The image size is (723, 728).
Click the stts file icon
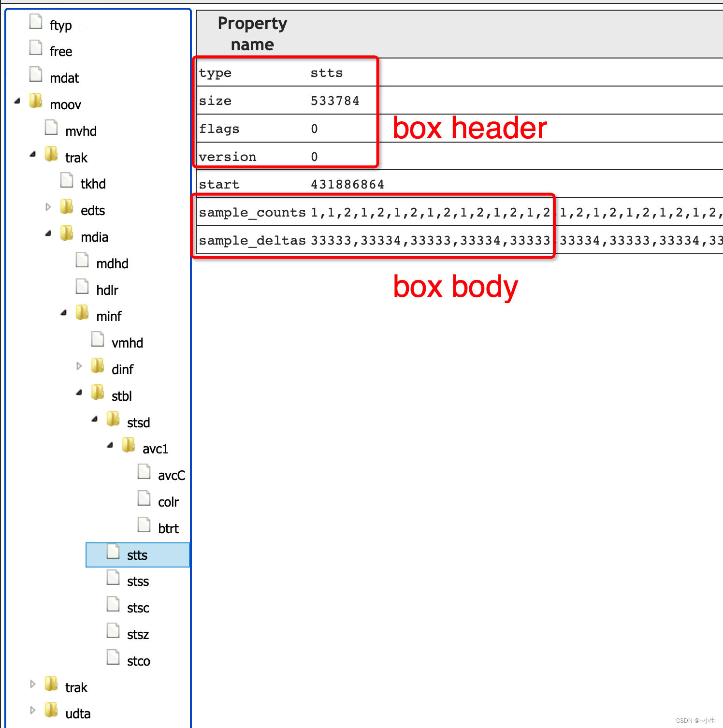(x=113, y=551)
